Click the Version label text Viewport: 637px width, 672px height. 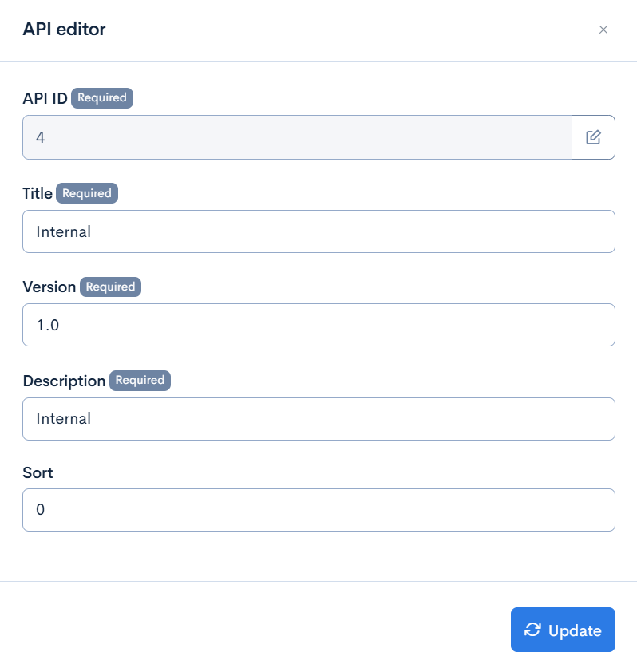49,287
